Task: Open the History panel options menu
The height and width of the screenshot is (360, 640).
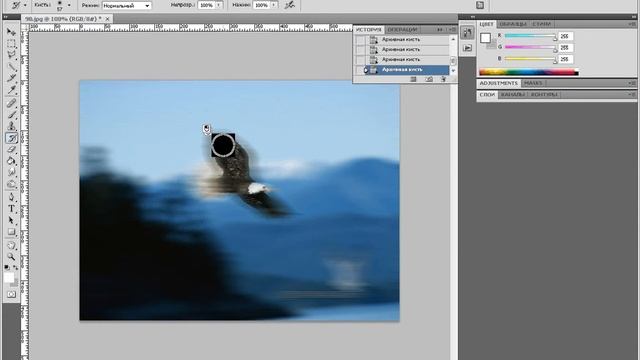Action: pyautogui.click(x=453, y=29)
